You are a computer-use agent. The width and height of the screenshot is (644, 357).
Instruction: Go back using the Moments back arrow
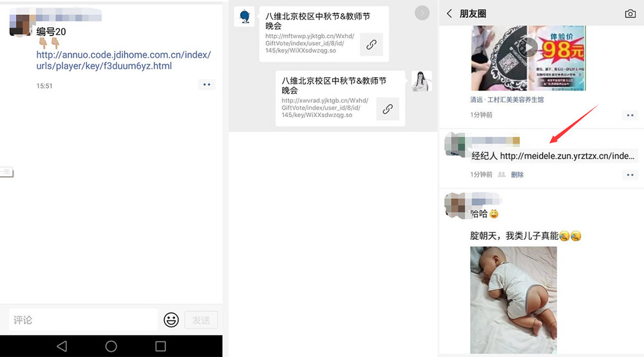[450, 14]
